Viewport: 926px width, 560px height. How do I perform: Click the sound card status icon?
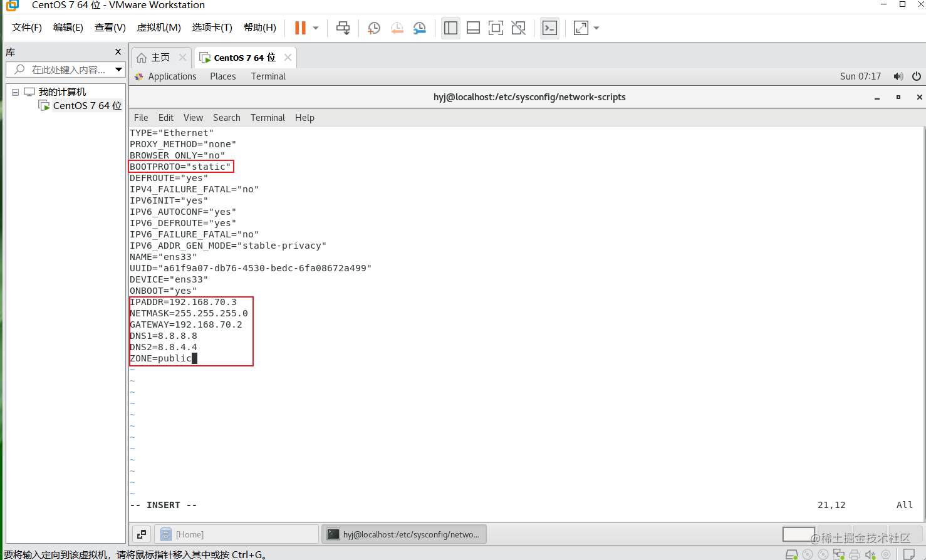tap(870, 554)
